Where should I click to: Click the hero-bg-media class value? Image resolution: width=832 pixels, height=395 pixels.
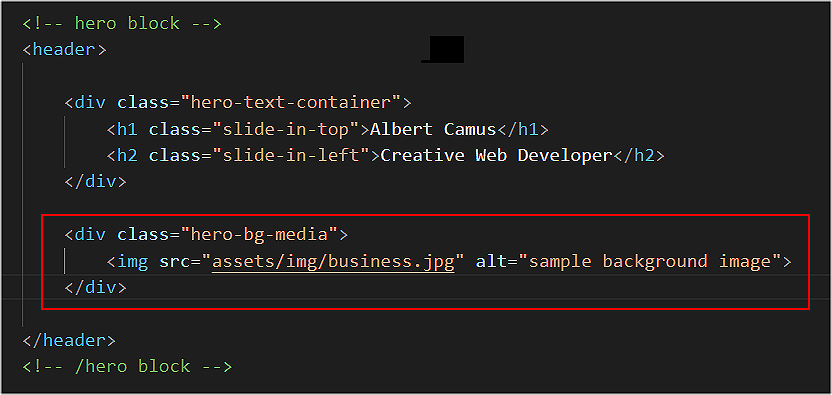(x=259, y=234)
